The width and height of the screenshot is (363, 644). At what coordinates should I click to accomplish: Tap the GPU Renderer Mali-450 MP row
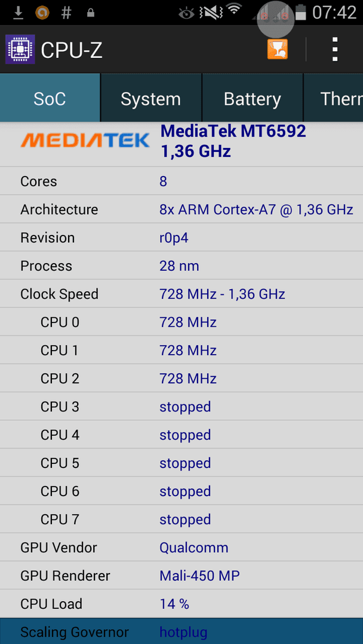click(x=181, y=576)
